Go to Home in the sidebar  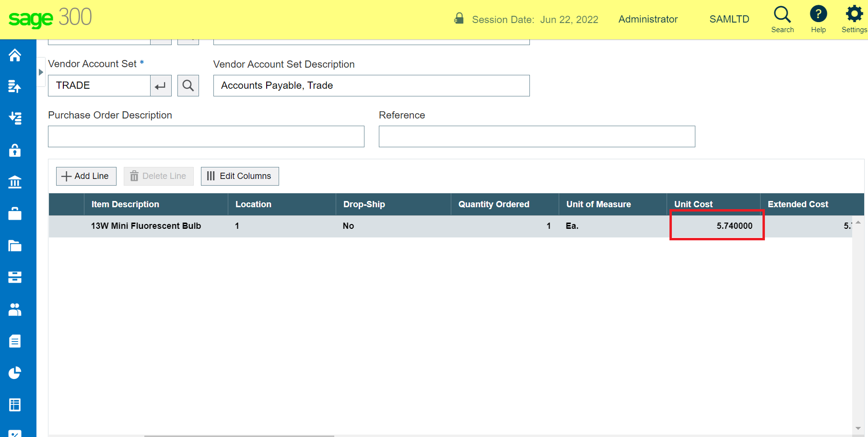click(15, 56)
